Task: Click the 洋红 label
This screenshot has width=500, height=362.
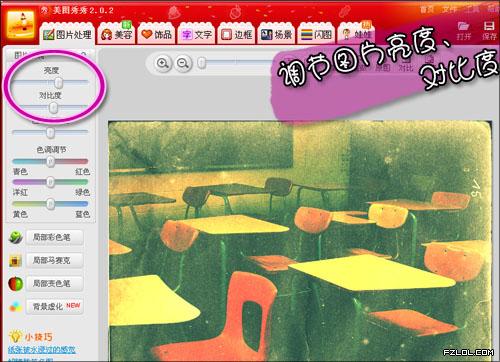Action: [x=20, y=192]
